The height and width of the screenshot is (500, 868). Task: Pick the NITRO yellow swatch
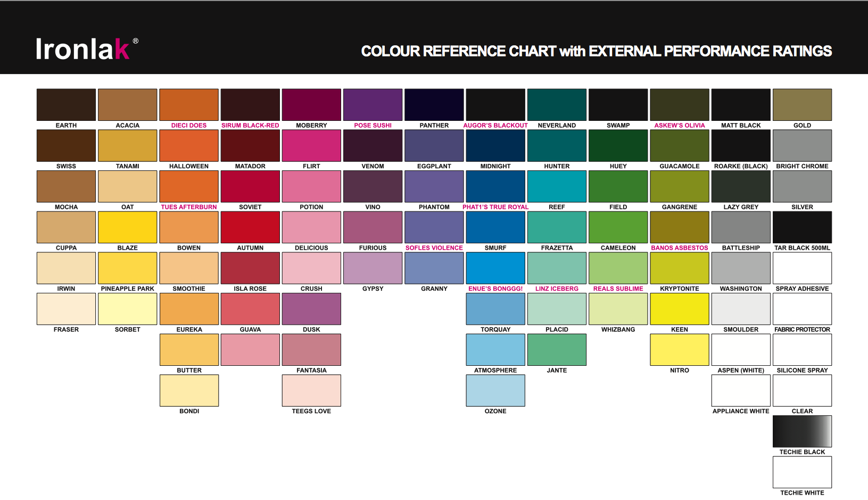pos(680,350)
